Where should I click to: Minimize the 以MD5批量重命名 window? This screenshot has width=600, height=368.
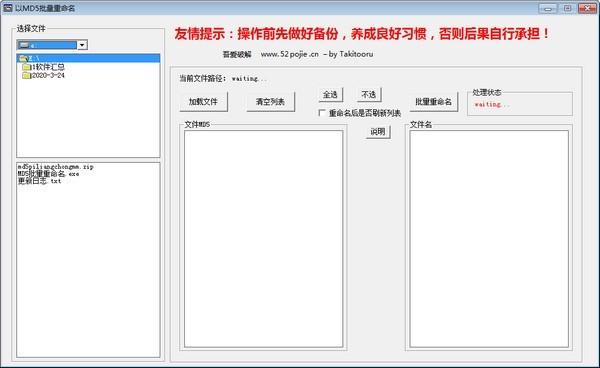[x=548, y=8]
